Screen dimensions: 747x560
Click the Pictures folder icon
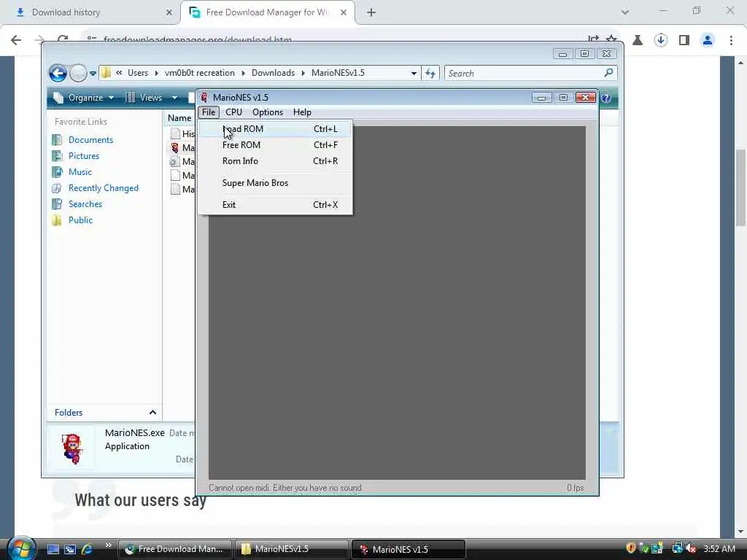[57, 156]
